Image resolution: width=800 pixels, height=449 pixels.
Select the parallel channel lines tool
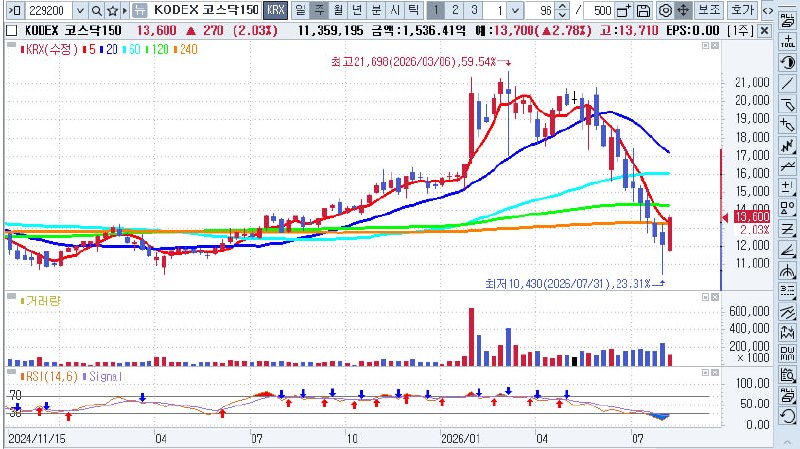787,312
